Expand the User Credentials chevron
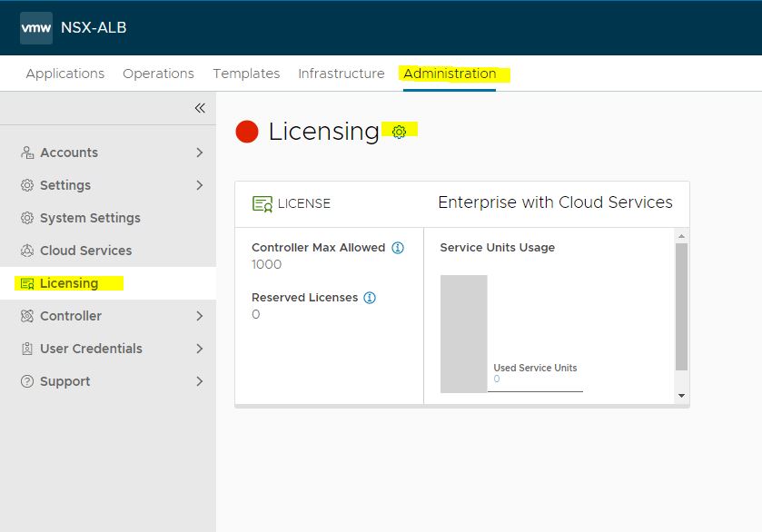Viewport: 762px width, 532px height. click(199, 349)
